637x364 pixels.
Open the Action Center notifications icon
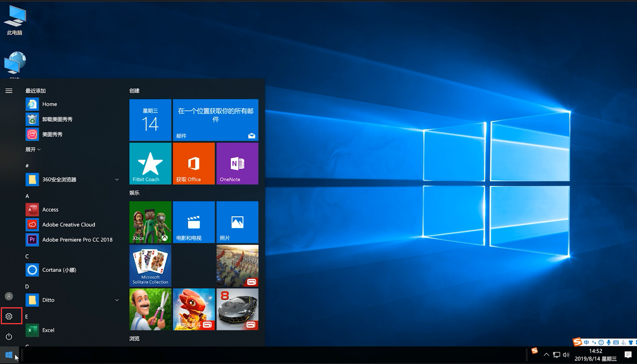point(628,355)
